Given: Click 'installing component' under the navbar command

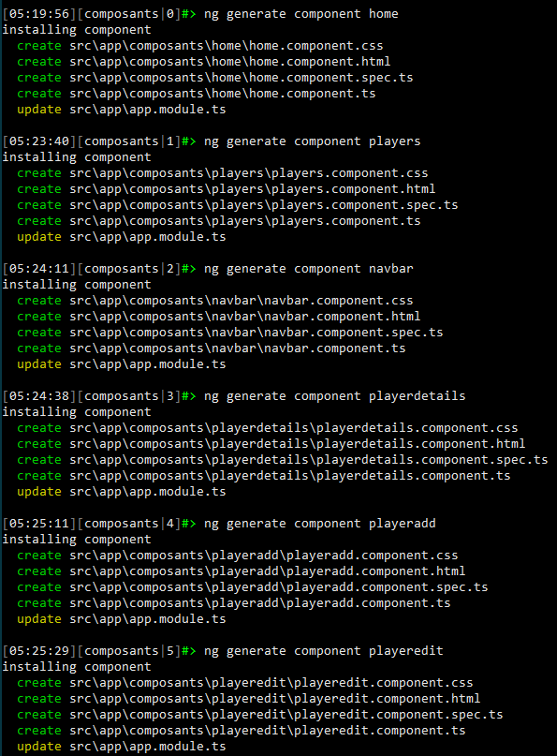Looking at the screenshot, I should [77, 285].
